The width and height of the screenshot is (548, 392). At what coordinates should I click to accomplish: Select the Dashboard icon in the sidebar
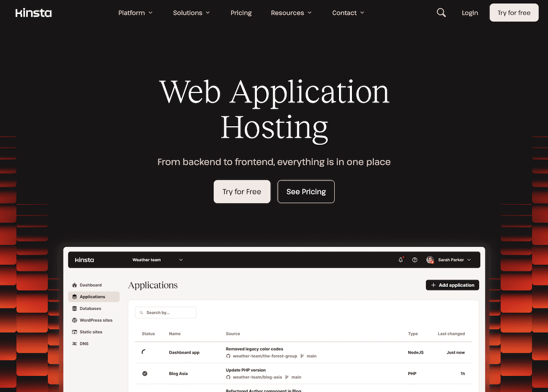pyautogui.click(x=74, y=285)
